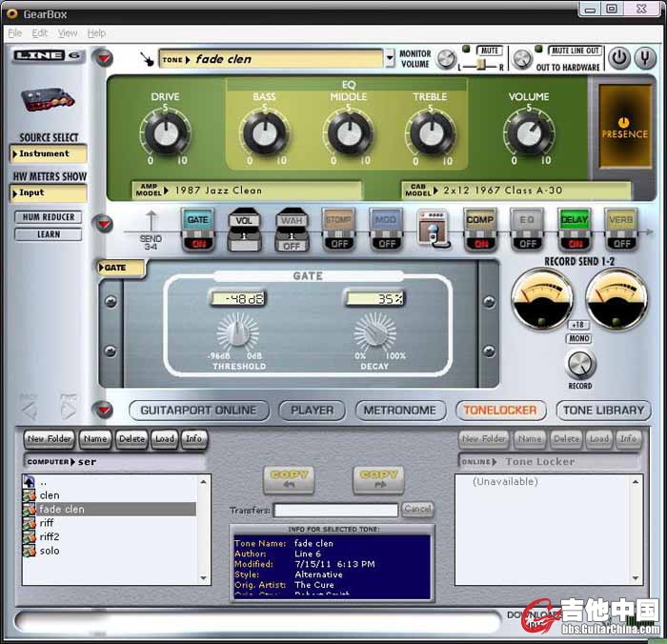Click the computer-side Load button
The height and width of the screenshot is (644, 667).
pyautogui.click(x=165, y=439)
